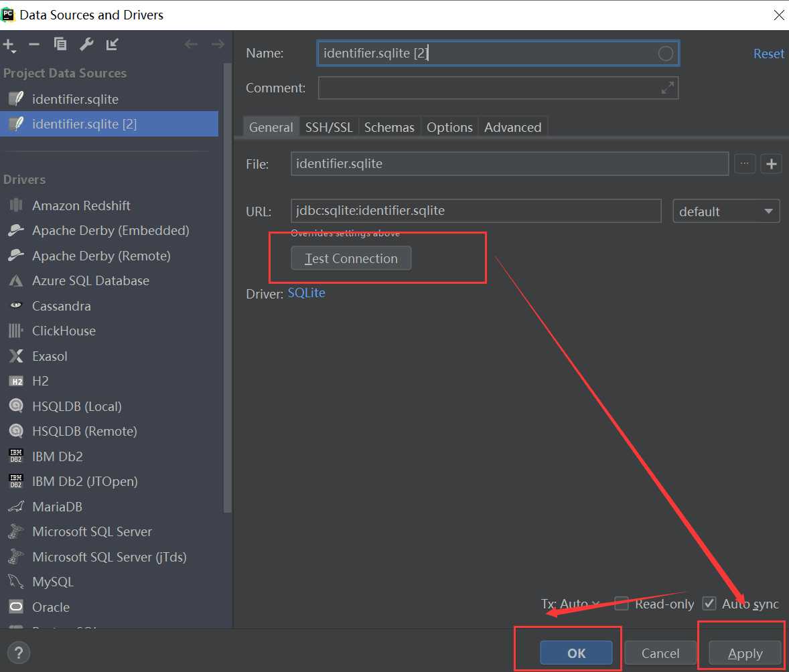Screen dimensions: 789x672
Task: Select Microsoft SQL Server (jTds) driver
Action: [x=109, y=557]
